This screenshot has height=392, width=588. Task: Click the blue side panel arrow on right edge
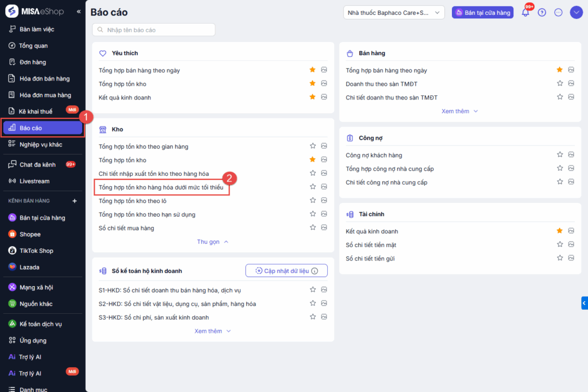point(584,303)
